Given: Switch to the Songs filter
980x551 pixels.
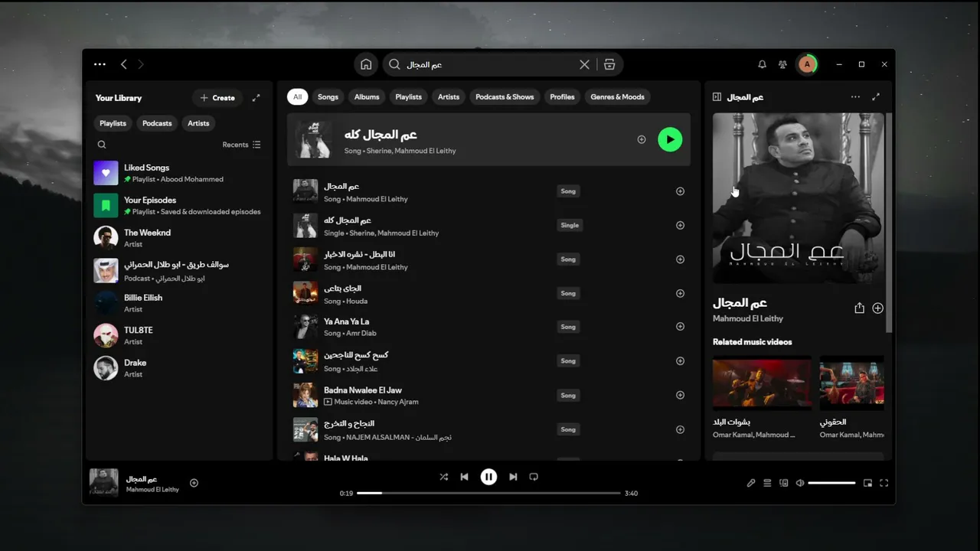Looking at the screenshot, I should (328, 97).
